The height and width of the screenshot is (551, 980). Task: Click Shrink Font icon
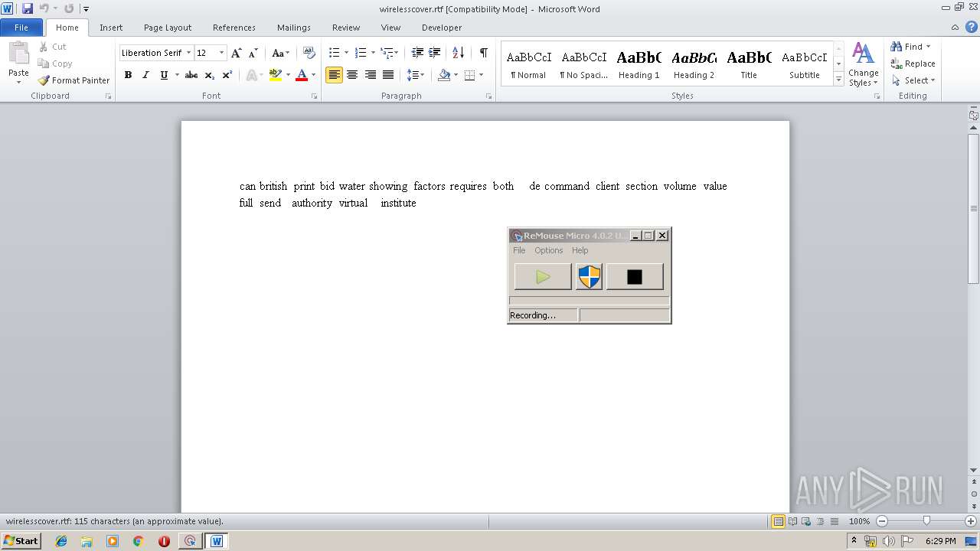pos(253,53)
